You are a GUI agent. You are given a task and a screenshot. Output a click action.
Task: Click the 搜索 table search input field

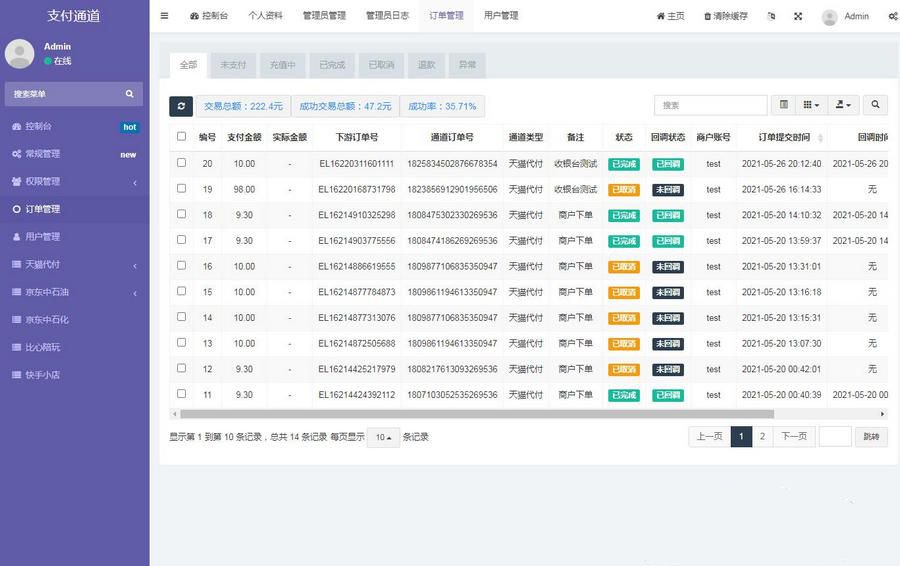(710, 105)
